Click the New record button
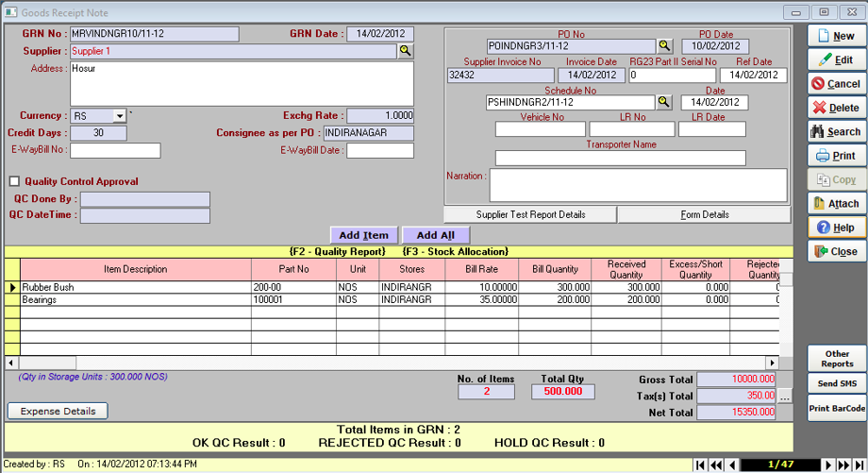 [x=837, y=36]
